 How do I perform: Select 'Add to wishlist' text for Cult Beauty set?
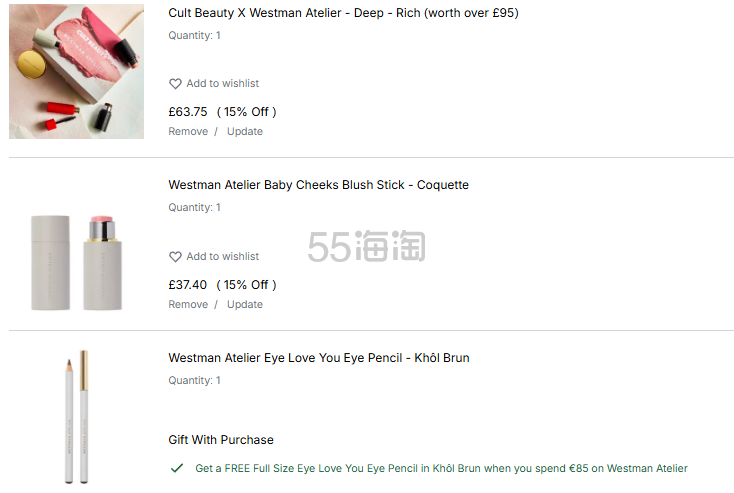point(222,84)
